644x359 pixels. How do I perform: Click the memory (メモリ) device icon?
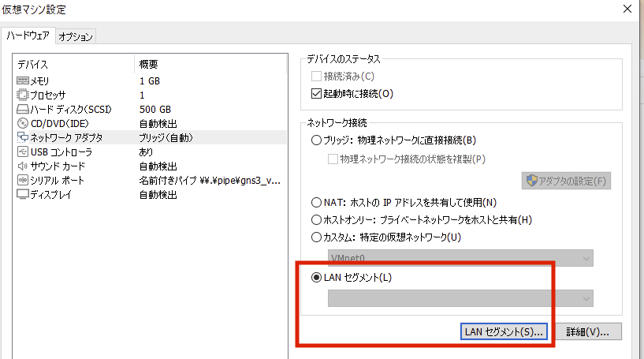(23, 80)
